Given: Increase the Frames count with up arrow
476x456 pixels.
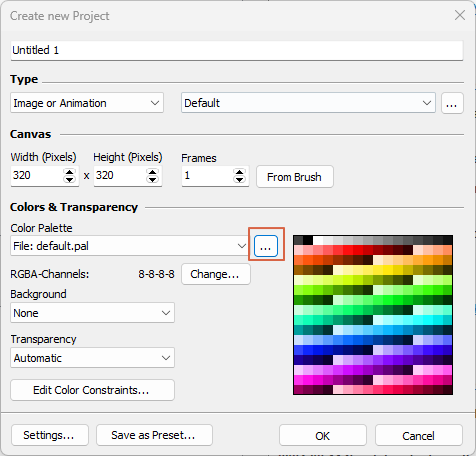Looking at the screenshot, I should coord(239,172).
